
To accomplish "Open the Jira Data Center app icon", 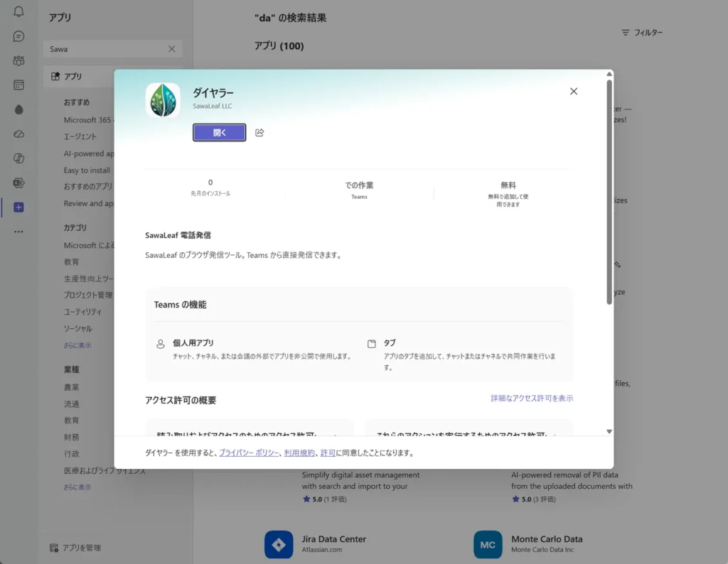I will (279, 545).
